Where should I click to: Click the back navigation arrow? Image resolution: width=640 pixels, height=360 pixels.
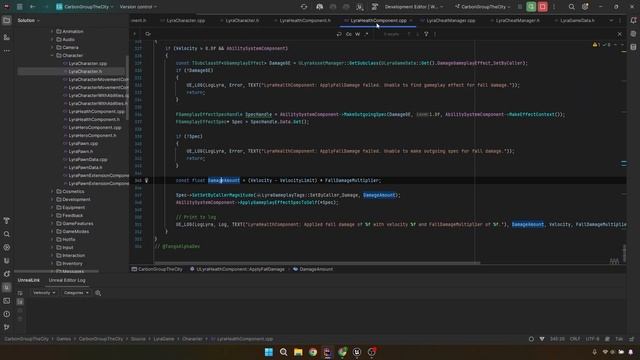click(x=33, y=7)
